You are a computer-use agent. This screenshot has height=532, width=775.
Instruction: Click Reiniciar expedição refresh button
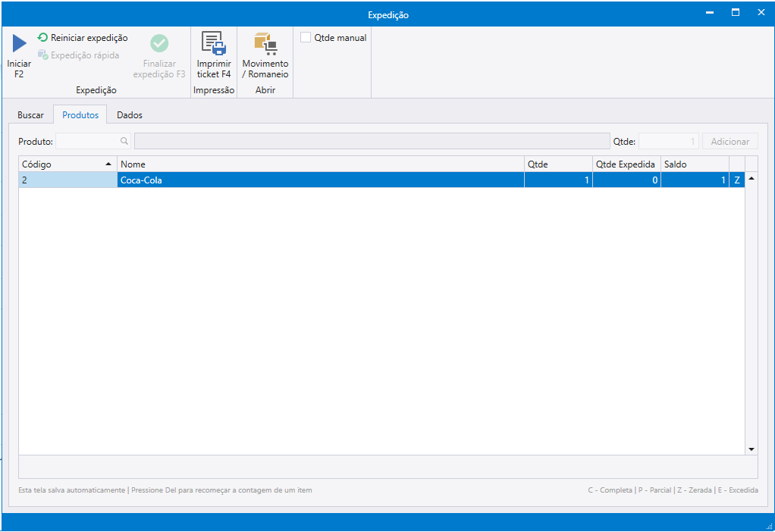coord(83,38)
